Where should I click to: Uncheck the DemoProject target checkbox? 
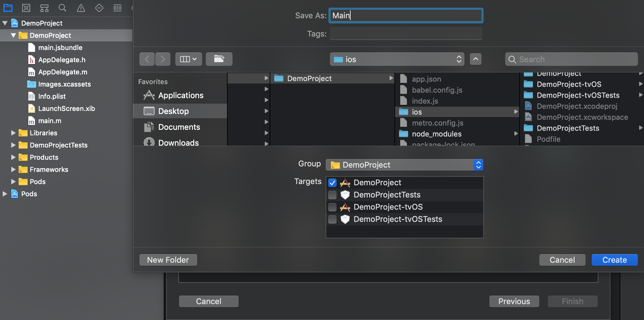click(332, 183)
